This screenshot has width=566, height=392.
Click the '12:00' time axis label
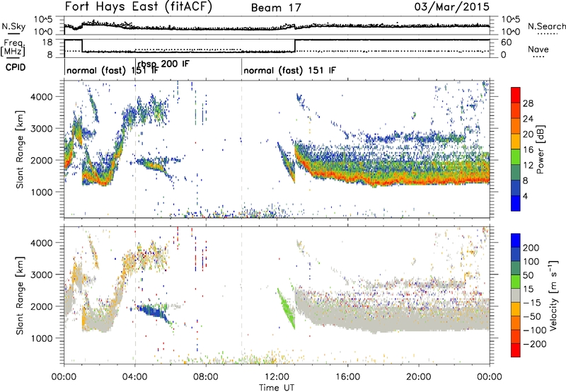click(x=277, y=377)
